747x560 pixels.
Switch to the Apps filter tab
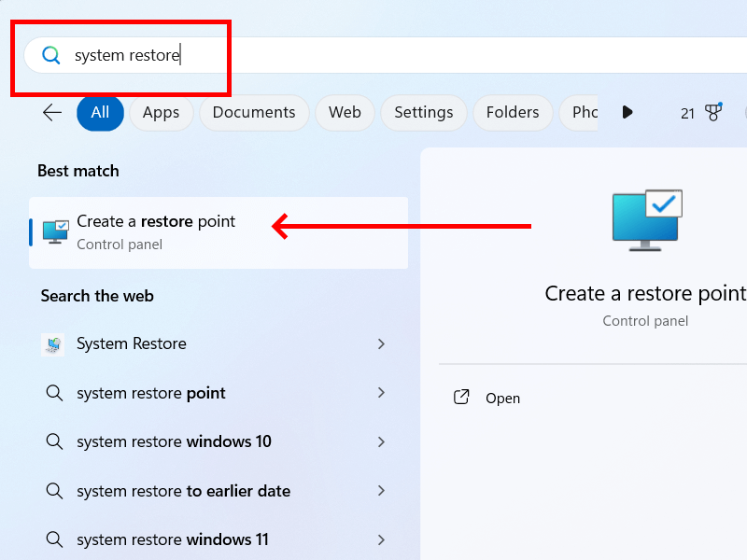pos(161,112)
